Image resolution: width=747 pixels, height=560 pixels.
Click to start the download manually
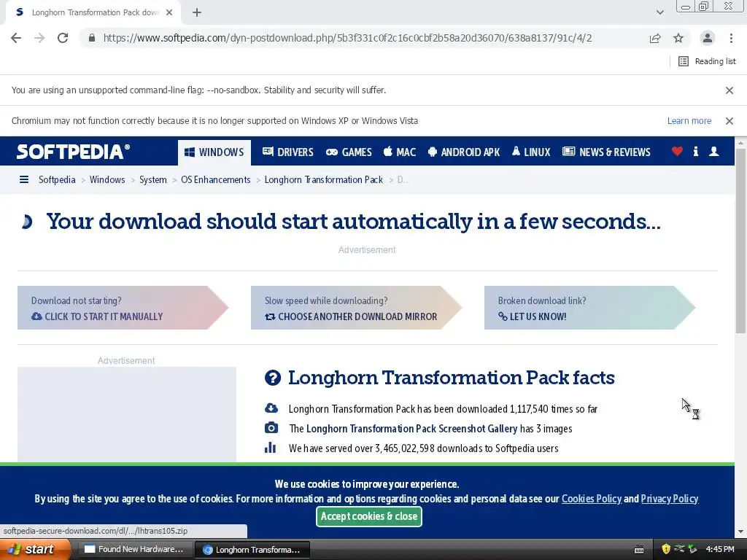[123, 308]
